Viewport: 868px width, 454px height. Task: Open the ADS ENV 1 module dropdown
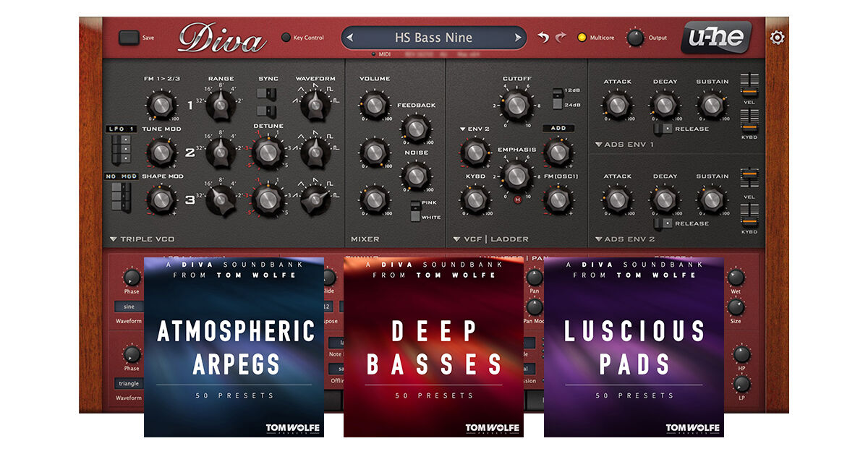coord(599,145)
